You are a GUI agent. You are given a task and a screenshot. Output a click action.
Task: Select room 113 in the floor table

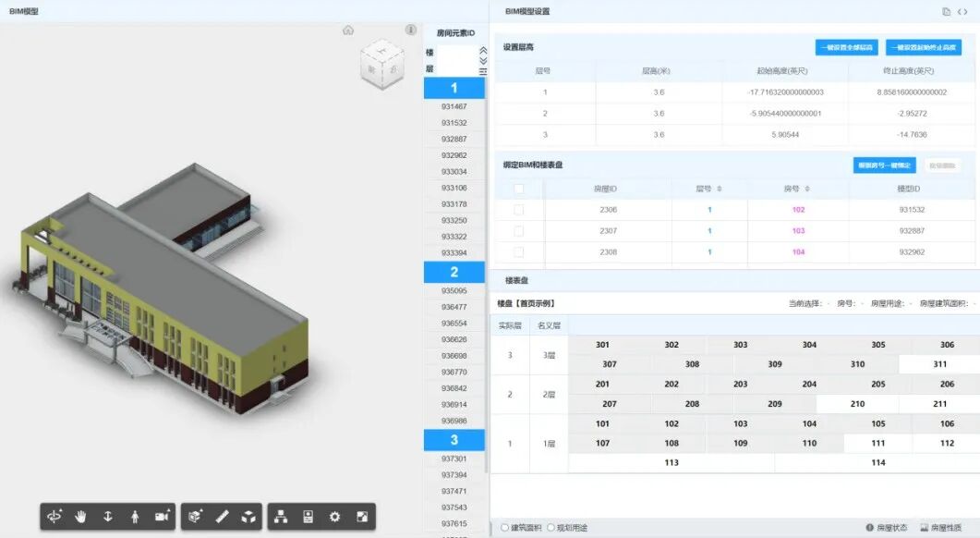[671, 463]
